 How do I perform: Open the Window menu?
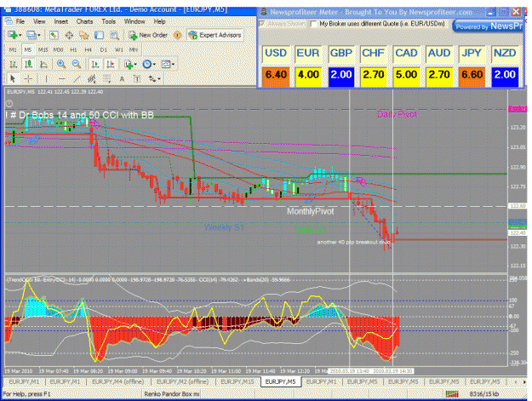point(134,21)
